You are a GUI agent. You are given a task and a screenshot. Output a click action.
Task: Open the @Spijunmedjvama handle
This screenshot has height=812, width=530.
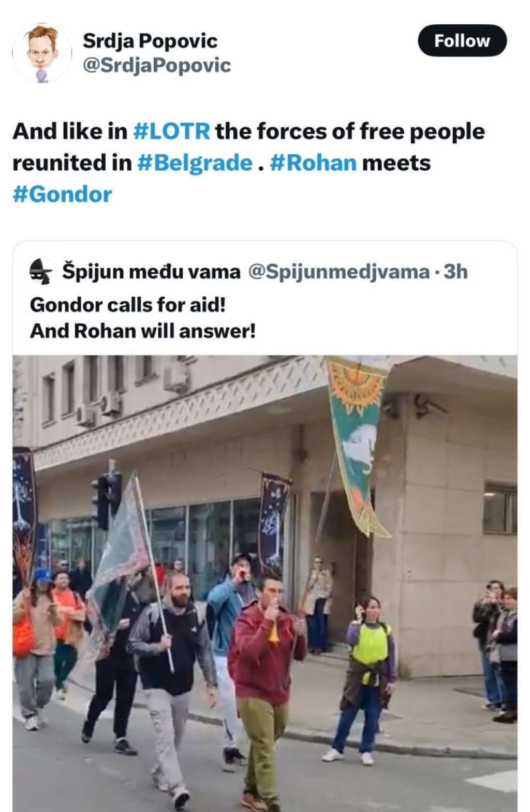click(339, 272)
